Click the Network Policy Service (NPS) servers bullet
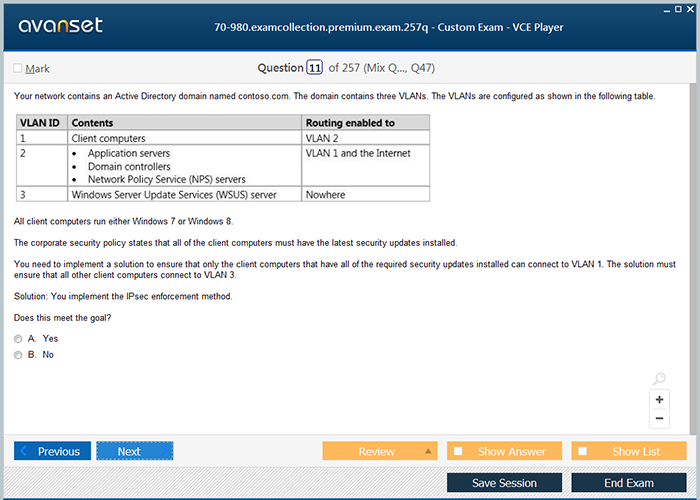The height and width of the screenshot is (500, 700). coord(167,179)
